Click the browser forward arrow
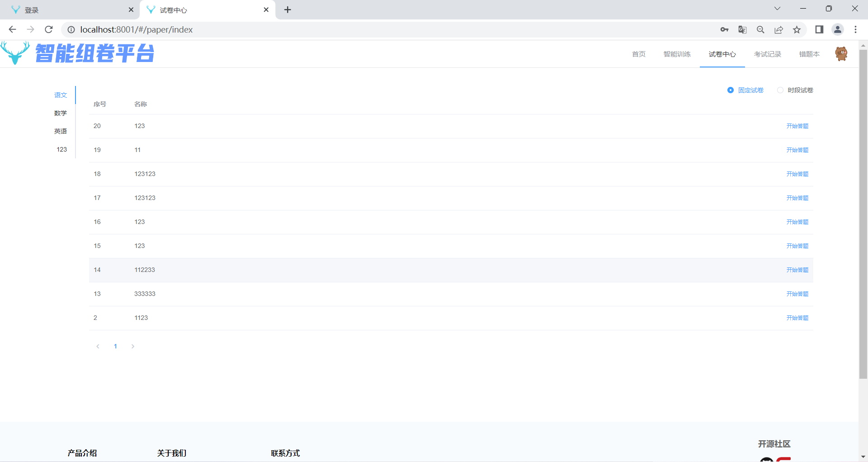 point(30,29)
